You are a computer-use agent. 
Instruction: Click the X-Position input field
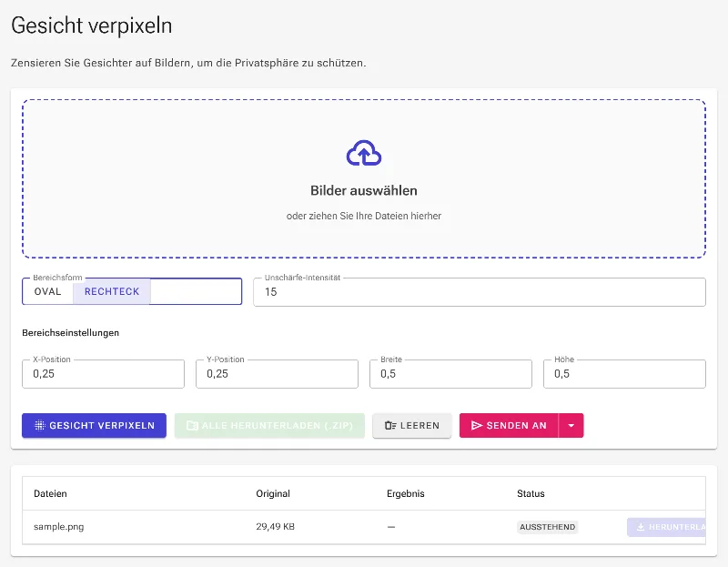pyautogui.click(x=103, y=374)
